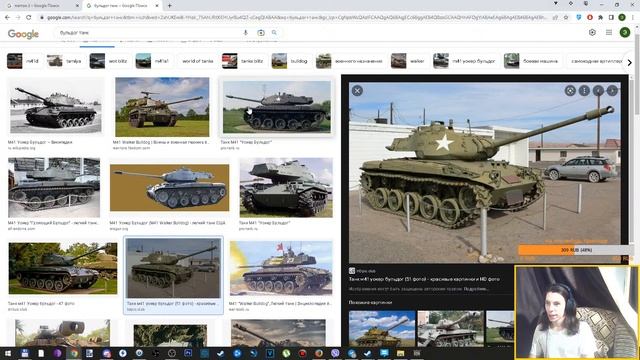Open highlighted selected tank thumbnail
This screenshot has height=360, width=640.
173,269
